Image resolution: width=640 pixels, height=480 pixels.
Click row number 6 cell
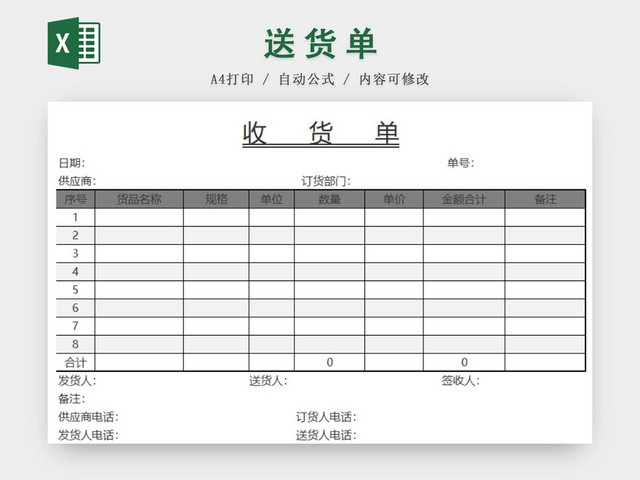(x=76, y=308)
